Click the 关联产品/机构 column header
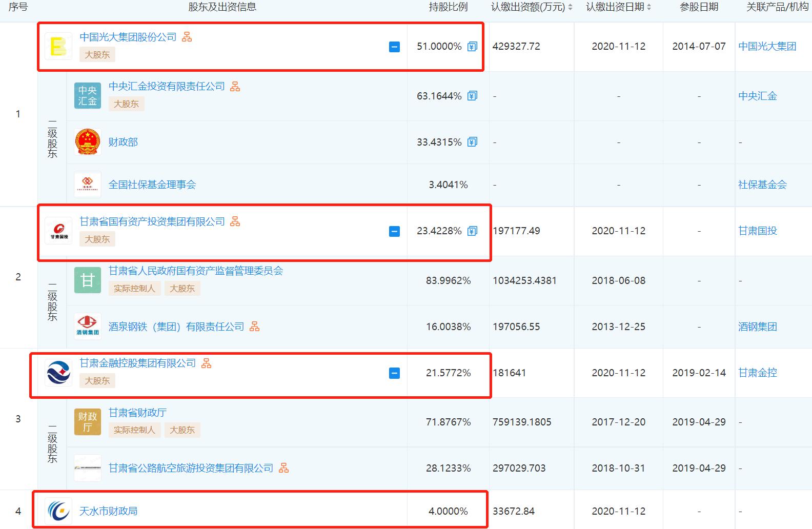The image size is (812, 529). click(777, 7)
